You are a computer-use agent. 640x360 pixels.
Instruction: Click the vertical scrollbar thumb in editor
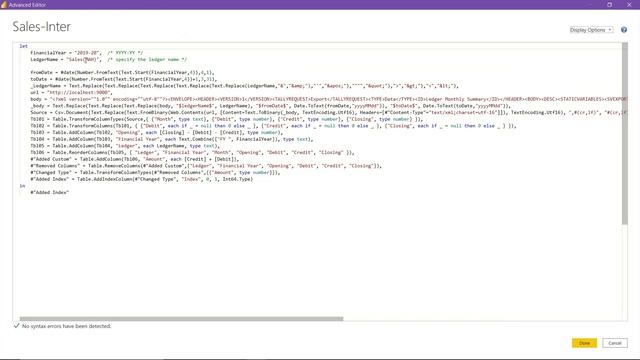624,133
